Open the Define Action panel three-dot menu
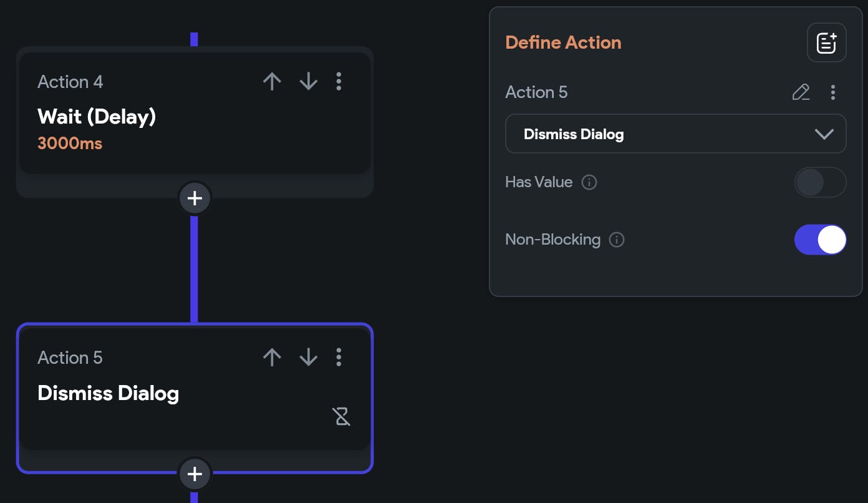 (833, 93)
